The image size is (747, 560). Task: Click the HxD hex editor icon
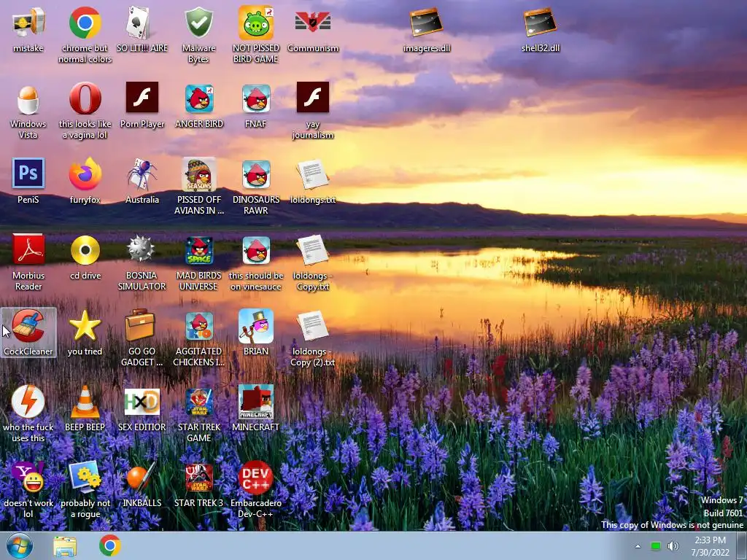click(142, 402)
